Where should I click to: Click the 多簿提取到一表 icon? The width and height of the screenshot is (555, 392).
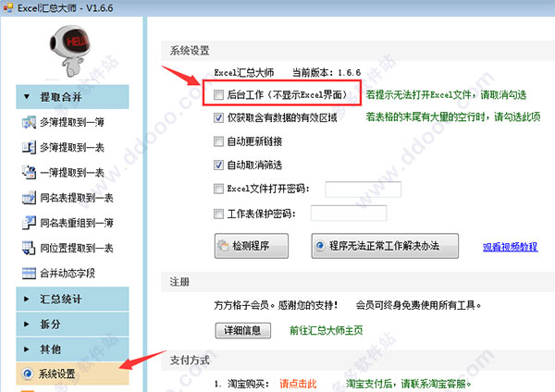click(29, 147)
